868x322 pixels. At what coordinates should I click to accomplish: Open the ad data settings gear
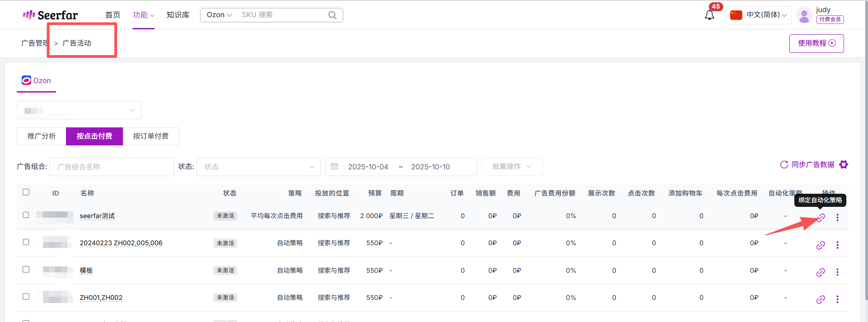[844, 165]
